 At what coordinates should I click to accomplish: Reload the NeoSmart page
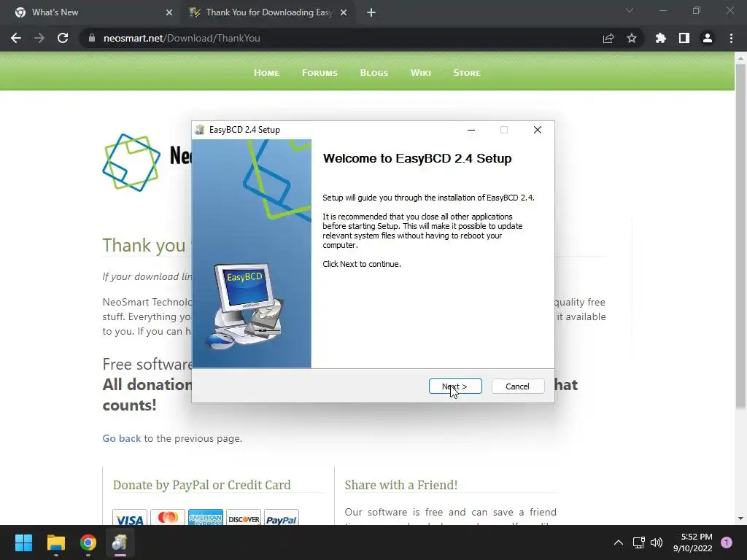click(x=63, y=38)
